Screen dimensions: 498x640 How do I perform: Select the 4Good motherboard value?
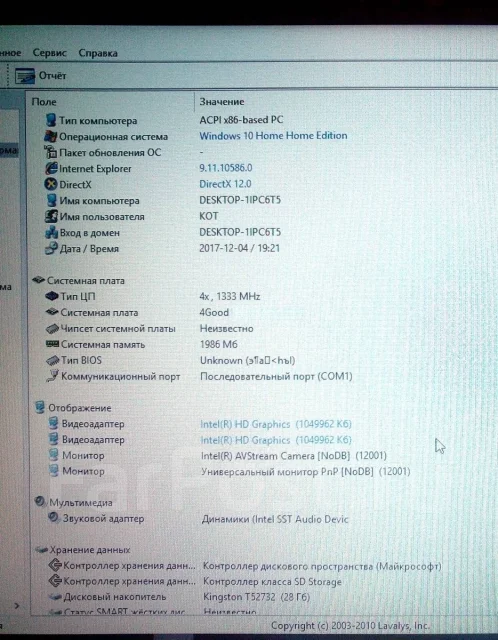click(214, 312)
